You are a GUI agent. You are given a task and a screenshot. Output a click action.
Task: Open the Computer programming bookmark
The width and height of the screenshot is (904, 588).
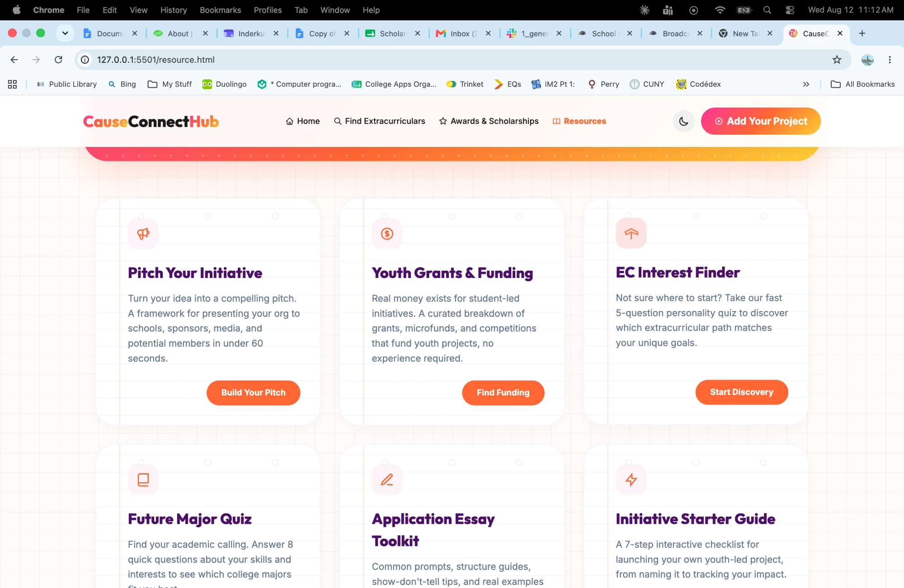point(299,84)
